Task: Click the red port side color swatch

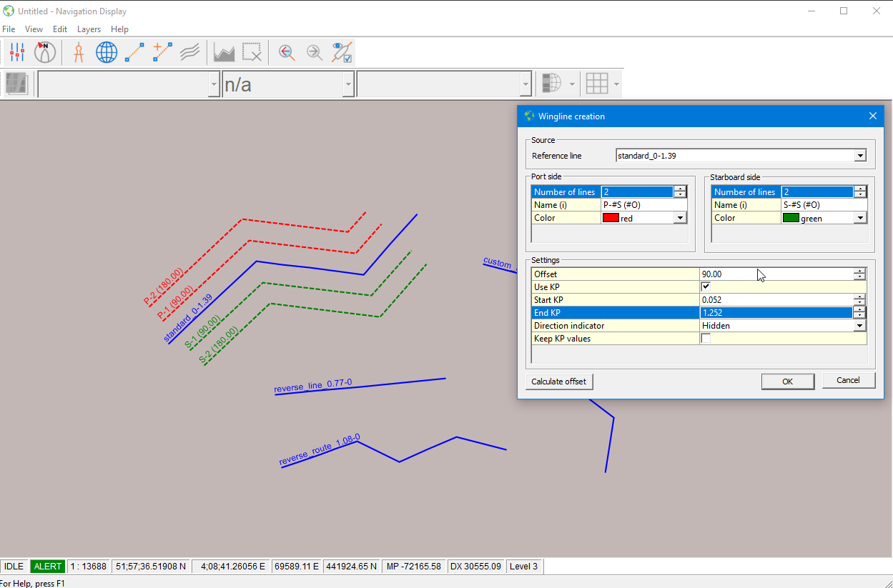Action: pos(611,219)
